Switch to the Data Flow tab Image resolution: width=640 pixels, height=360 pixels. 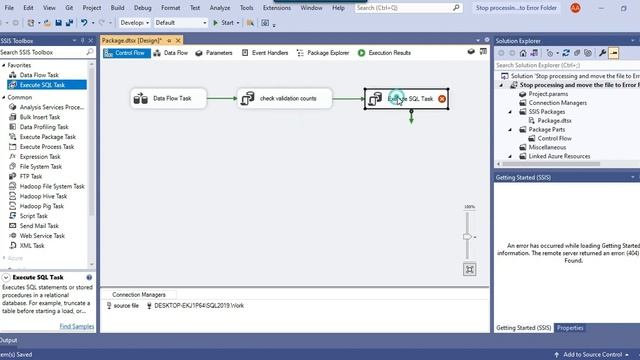171,53
